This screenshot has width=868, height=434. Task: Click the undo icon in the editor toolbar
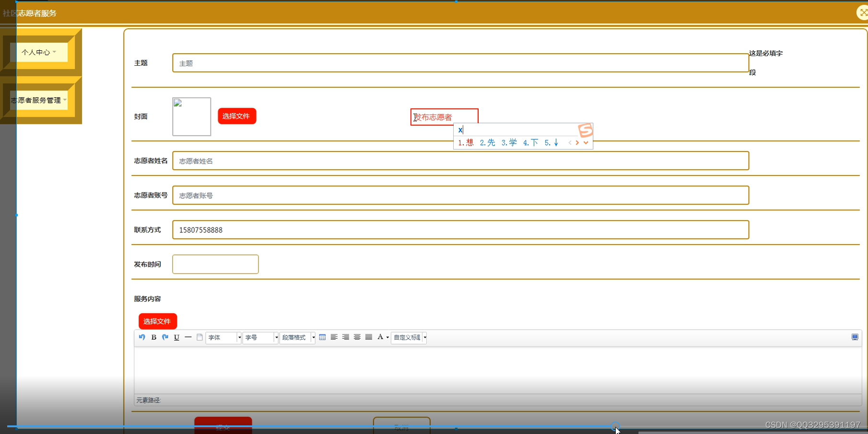pos(142,337)
